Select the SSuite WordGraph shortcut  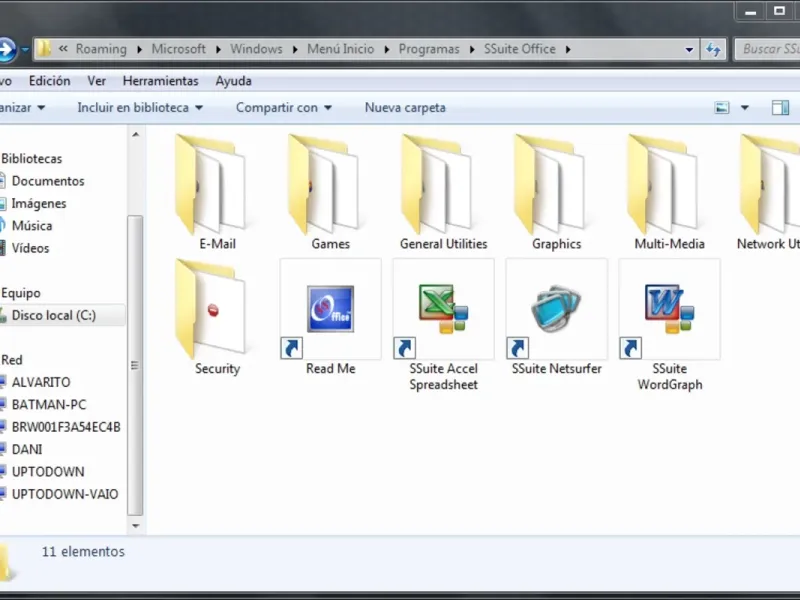669,324
